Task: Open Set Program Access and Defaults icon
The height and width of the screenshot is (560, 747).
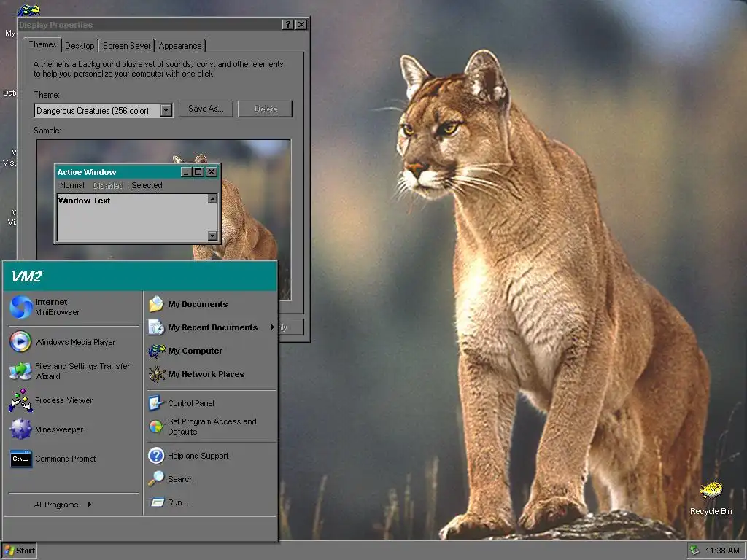Action: click(x=156, y=427)
